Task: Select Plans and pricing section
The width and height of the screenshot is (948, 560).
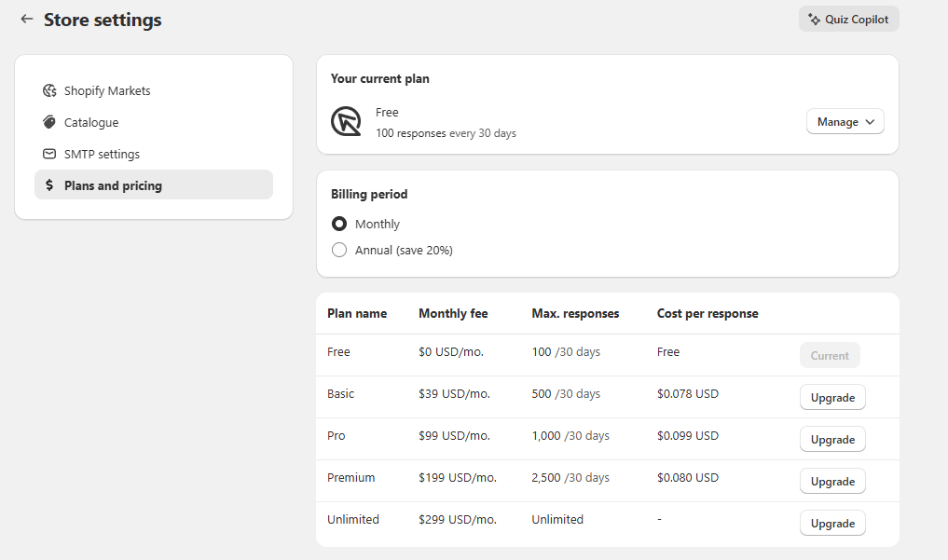Action: pos(154,184)
